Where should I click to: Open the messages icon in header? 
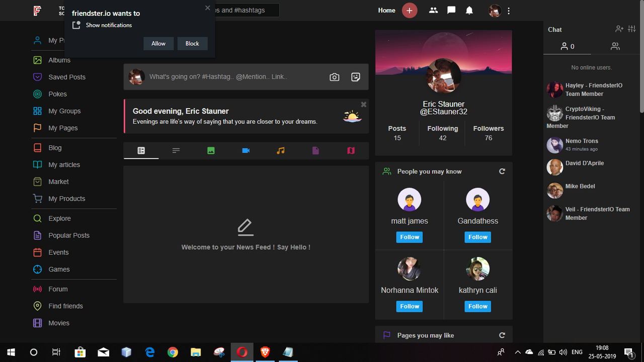click(x=451, y=10)
